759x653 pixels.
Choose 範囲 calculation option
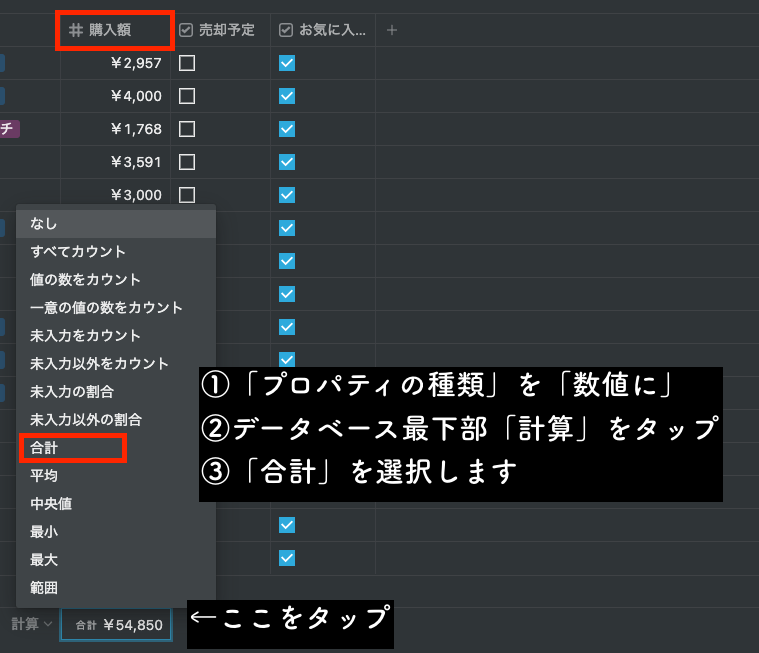[x=116, y=588]
